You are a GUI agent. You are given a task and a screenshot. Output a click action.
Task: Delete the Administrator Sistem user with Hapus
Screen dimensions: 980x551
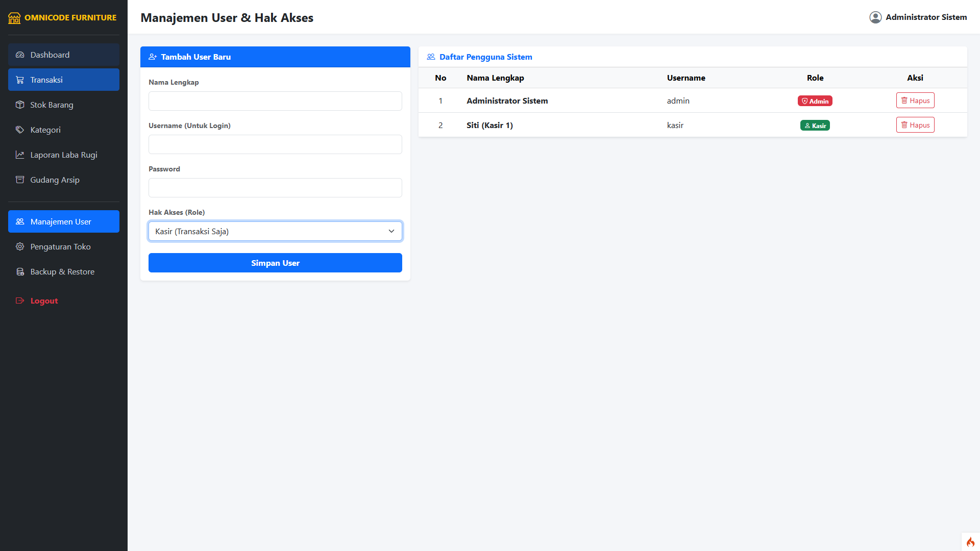pyautogui.click(x=915, y=101)
